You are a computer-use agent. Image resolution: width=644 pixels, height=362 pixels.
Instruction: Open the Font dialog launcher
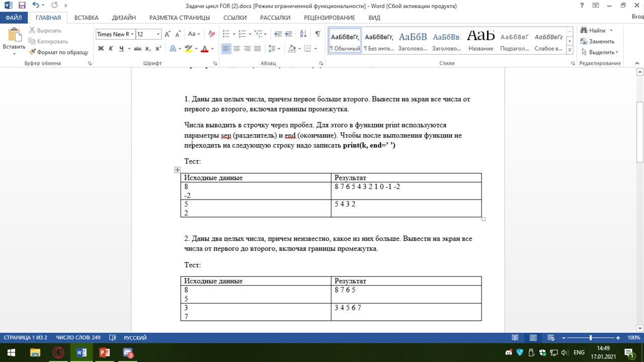[x=215, y=63]
